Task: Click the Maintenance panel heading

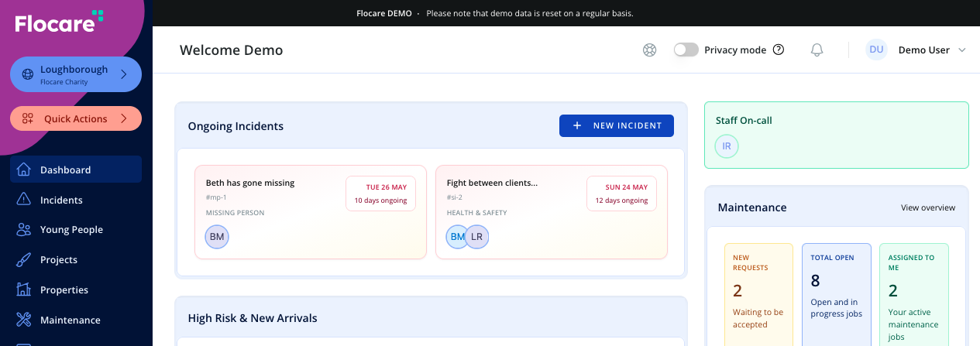Action: click(x=752, y=207)
